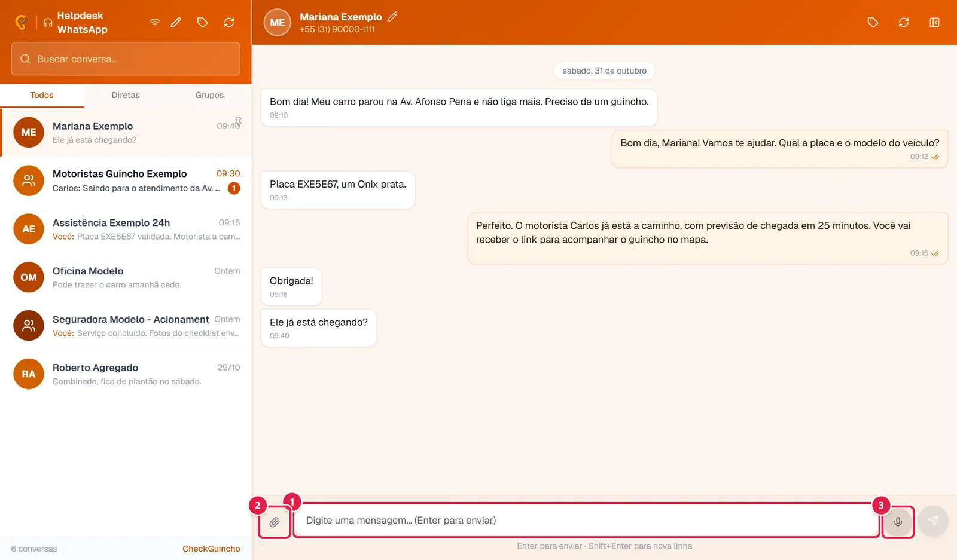
Task: Click the Helpdesk WhatsApp title
Action: point(83,23)
